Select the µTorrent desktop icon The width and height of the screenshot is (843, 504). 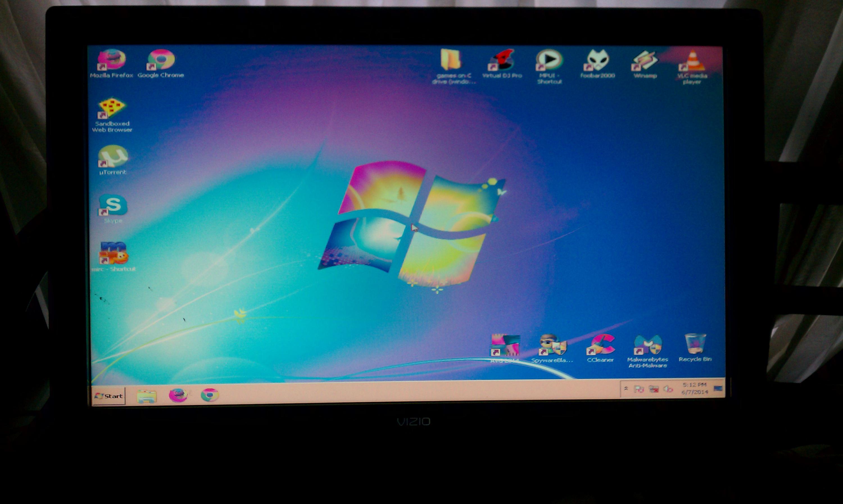tap(113, 156)
